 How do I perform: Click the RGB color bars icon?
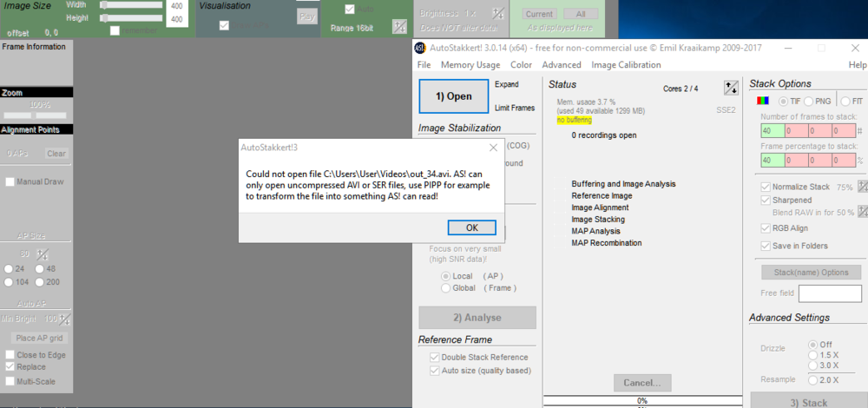coord(763,102)
